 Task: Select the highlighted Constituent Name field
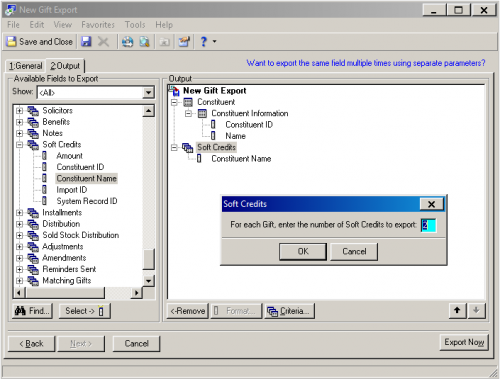86,178
